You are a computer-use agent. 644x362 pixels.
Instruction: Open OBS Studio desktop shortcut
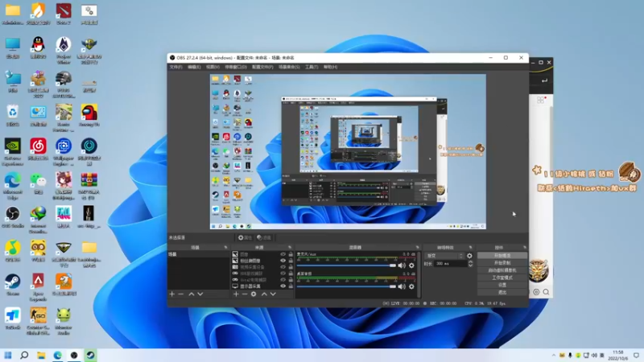coord(13,217)
